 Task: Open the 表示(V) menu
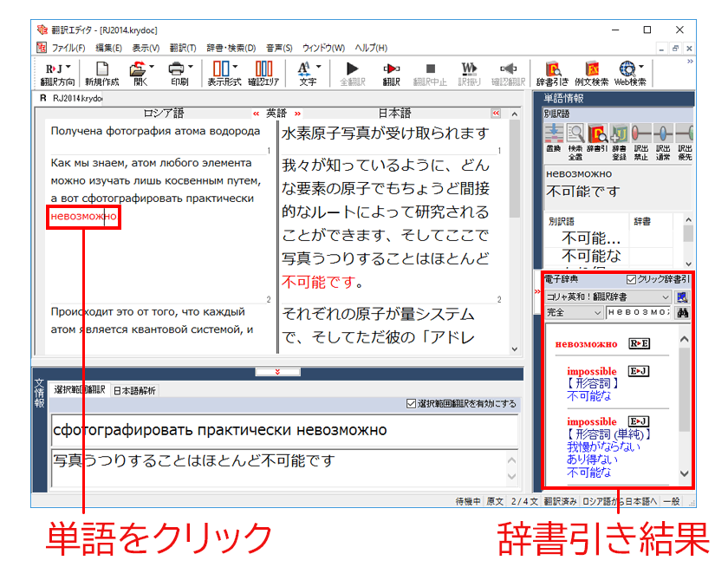[x=146, y=48]
